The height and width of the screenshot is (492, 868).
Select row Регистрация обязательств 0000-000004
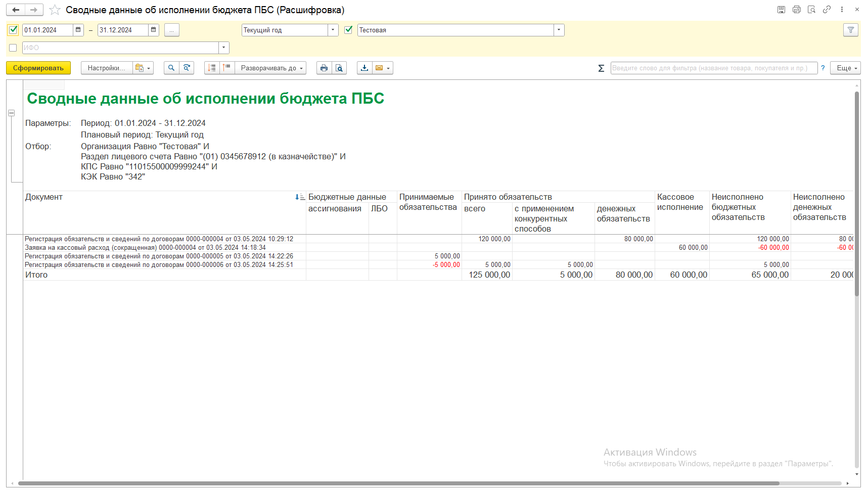159,239
